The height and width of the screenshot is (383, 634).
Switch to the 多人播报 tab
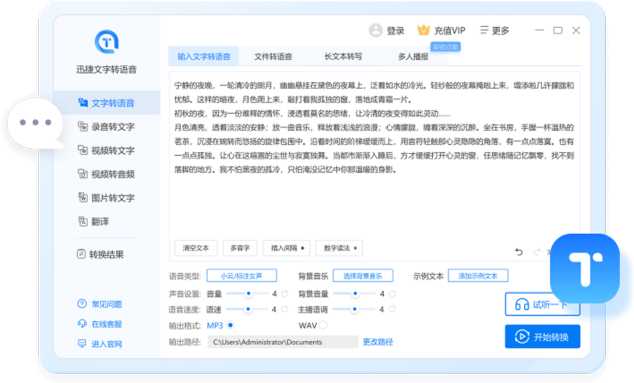413,56
